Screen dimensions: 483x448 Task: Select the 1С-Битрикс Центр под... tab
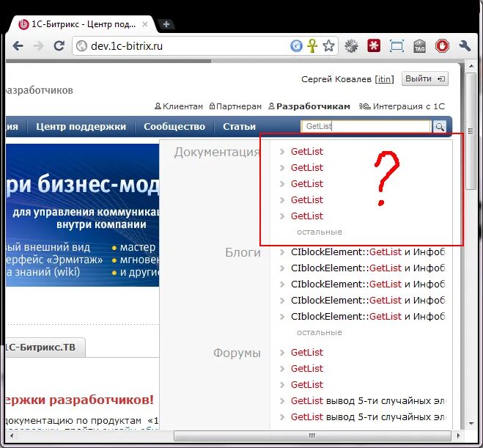83,24
